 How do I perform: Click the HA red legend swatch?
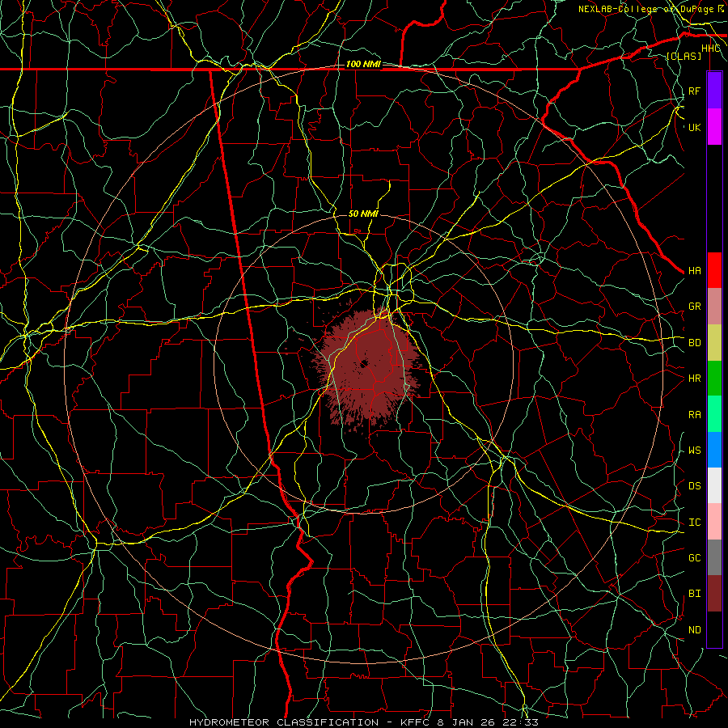click(x=714, y=270)
